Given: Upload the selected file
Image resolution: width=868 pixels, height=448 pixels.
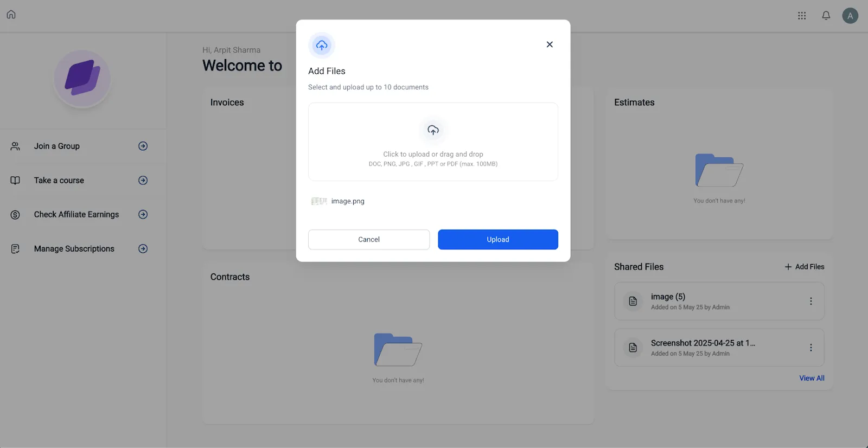Looking at the screenshot, I should (x=498, y=240).
